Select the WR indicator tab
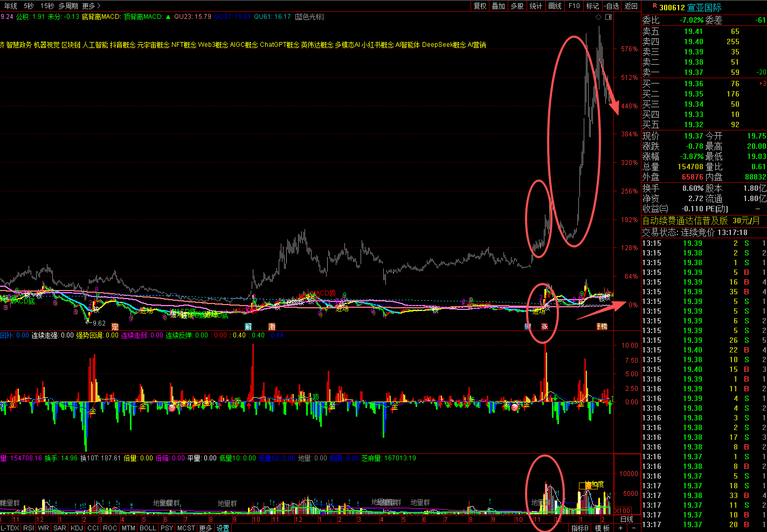 click(x=44, y=528)
